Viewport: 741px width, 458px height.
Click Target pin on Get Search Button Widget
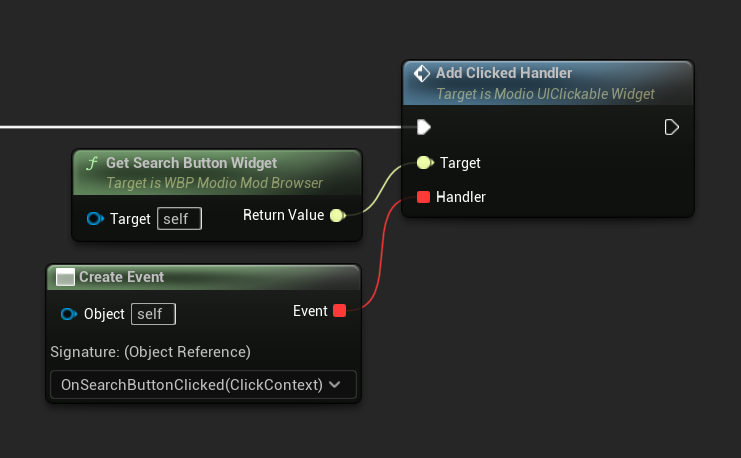tap(95, 219)
